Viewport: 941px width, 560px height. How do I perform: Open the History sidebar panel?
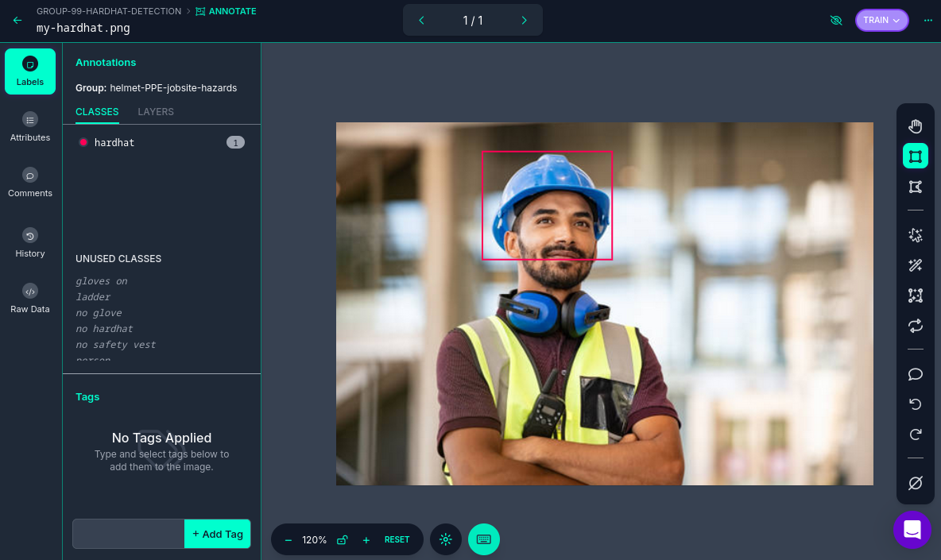[30, 243]
